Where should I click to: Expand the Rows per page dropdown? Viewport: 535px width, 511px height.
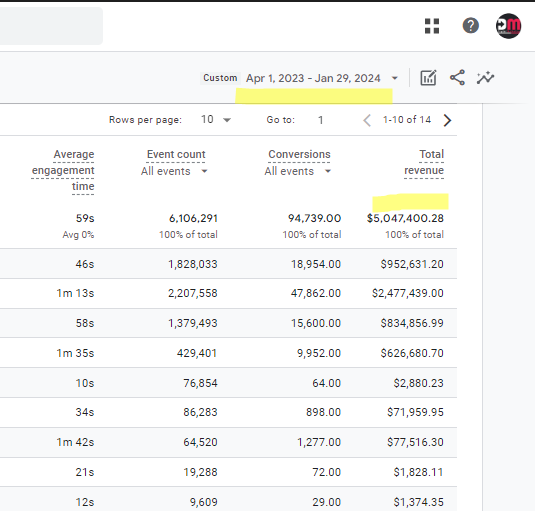click(216, 120)
